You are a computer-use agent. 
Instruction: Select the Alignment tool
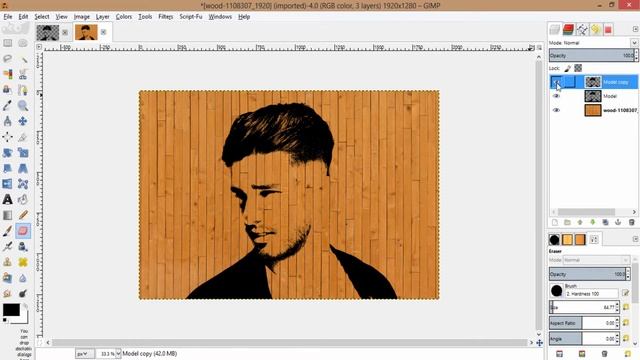coord(7,137)
